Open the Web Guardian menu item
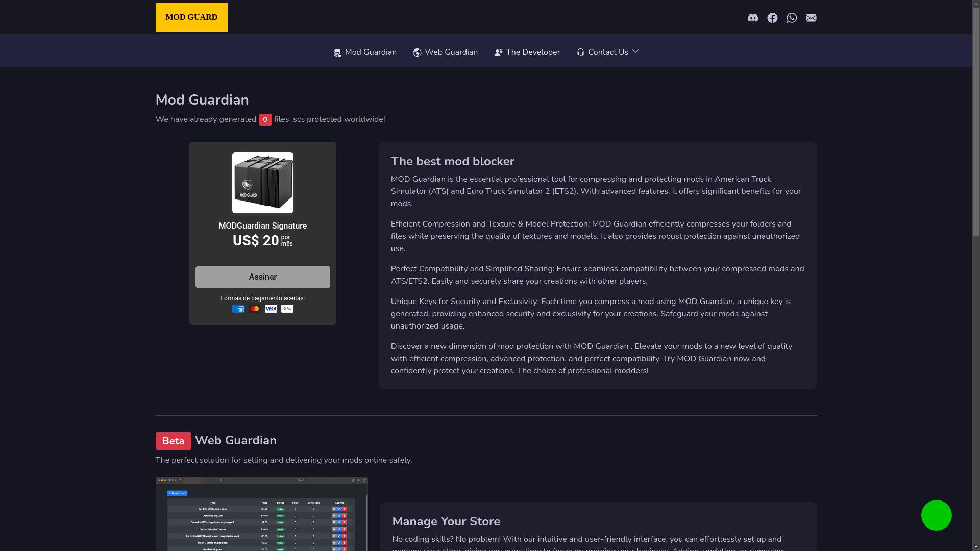Screen dimensions: 980x551 (x=446, y=52)
